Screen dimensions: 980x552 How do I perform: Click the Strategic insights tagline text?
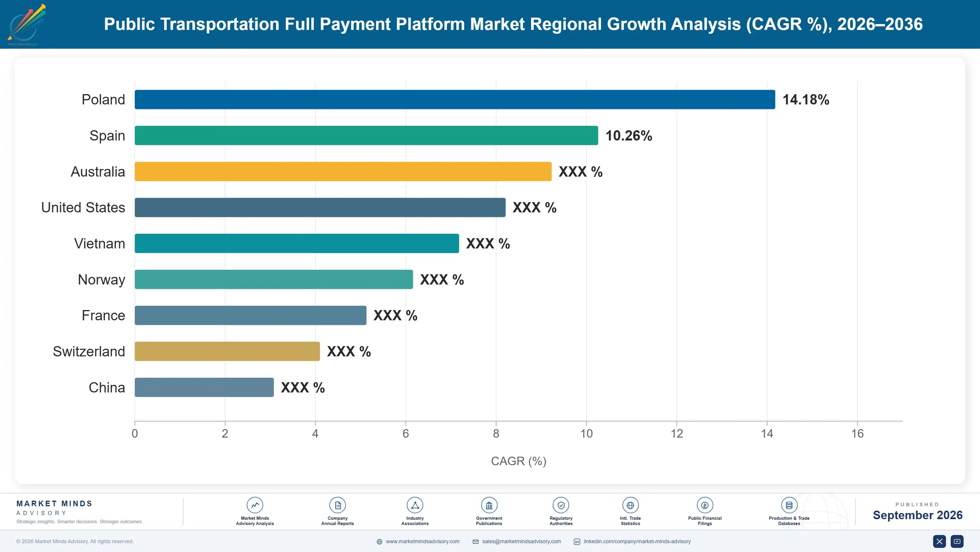point(79,521)
